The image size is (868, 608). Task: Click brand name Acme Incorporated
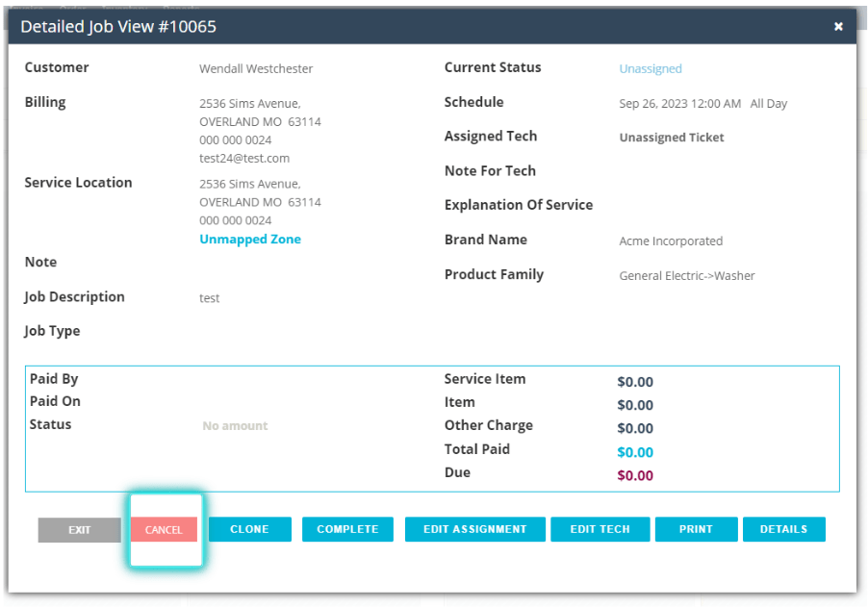point(671,241)
